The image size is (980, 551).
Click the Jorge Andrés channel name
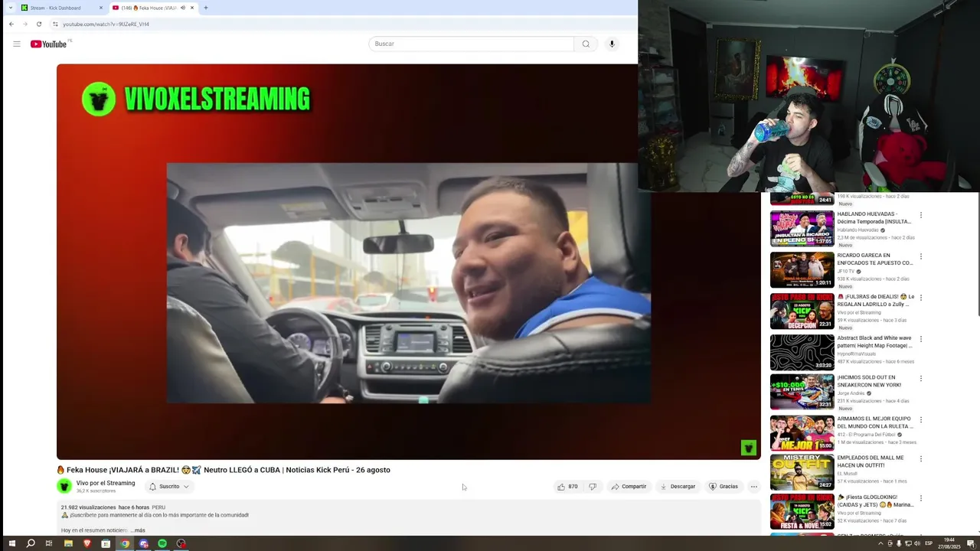click(850, 393)
